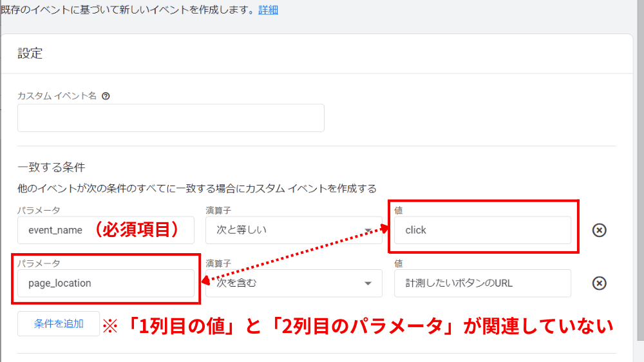This screenshot has width=644, height=362.
Task: Click the help icon beside カスタム イベント名
Action: tap(106, 96)
